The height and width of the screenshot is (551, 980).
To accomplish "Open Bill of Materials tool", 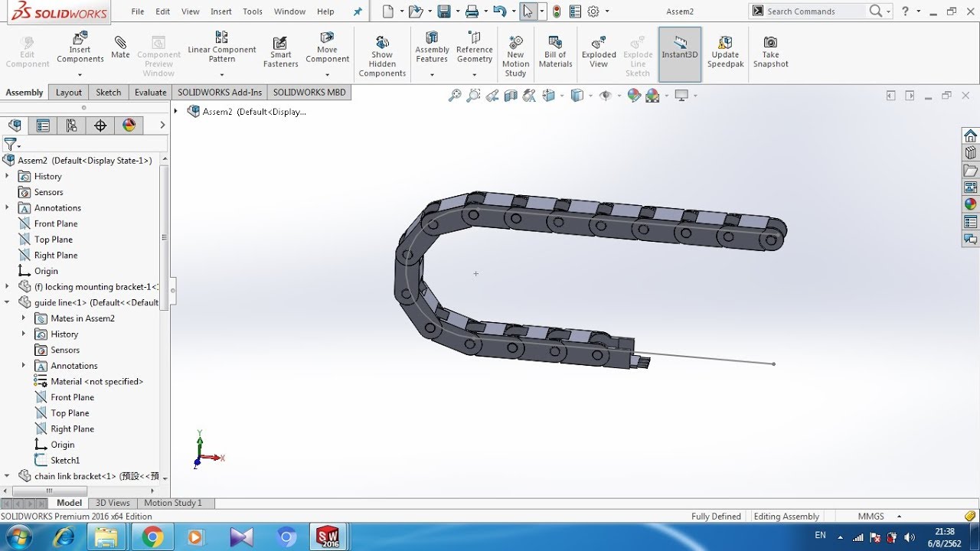I will point(555,52).
